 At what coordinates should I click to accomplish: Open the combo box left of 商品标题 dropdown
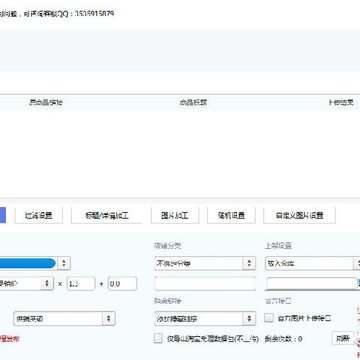pos(64,318)
